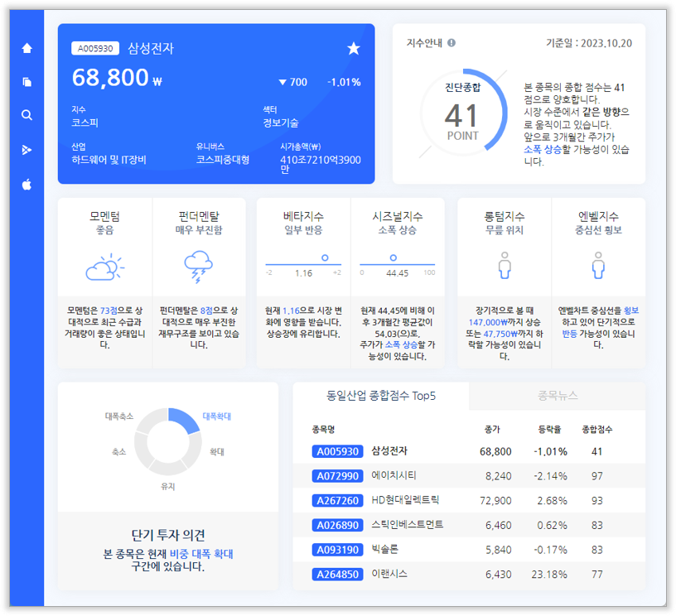Click the blue 대폭확대 donut segment
This screenshot has width=676, height=616.
coord(185,420)
